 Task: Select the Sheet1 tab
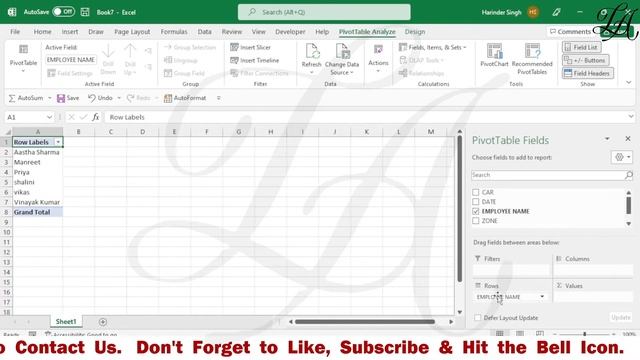[66, 322]
